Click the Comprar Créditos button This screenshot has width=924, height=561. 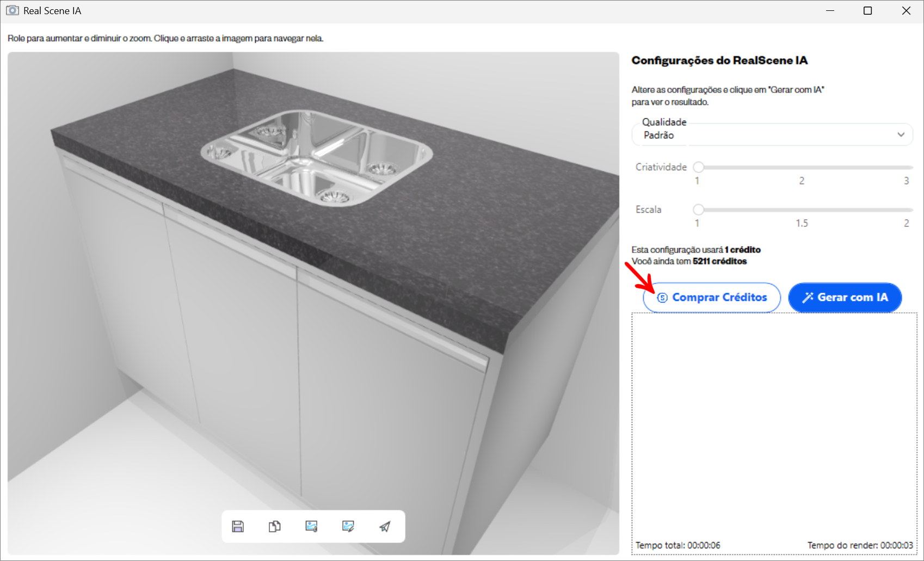[712, 298]
